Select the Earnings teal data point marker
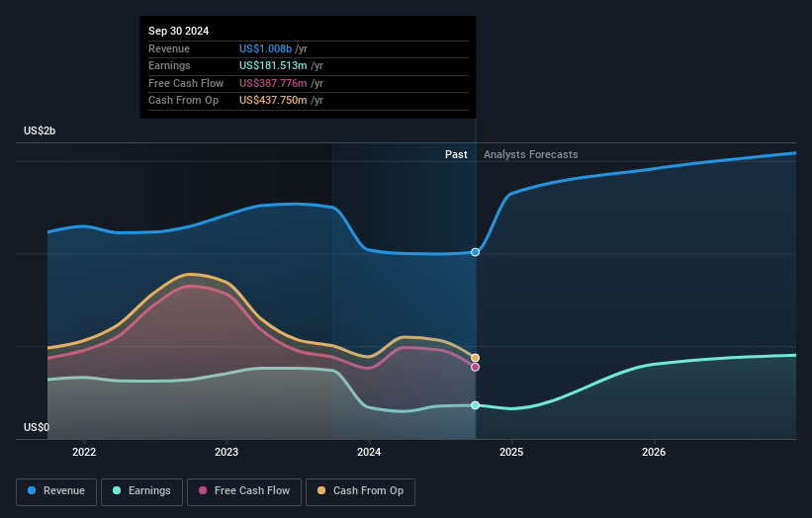This screenshot has width=812, height=518. pyautogui.click(x=476, y=405)
